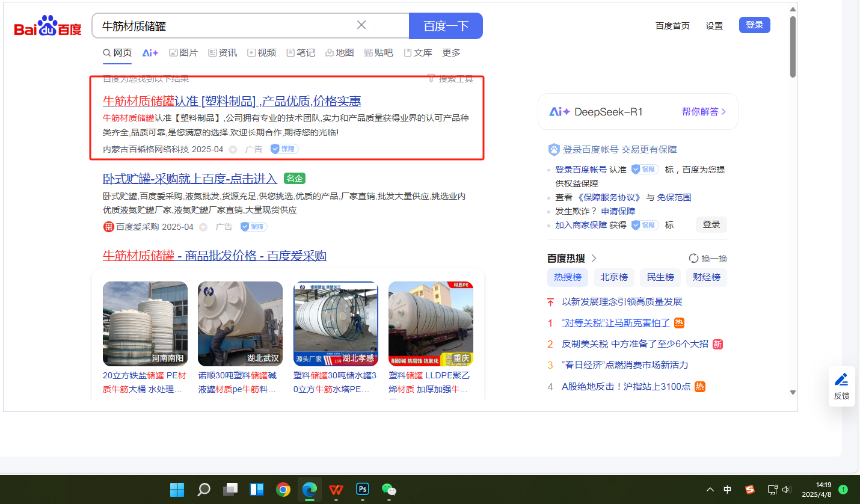
Task: Click the page's vertical scrollbar thumb
Action: (x=793, y=47)
